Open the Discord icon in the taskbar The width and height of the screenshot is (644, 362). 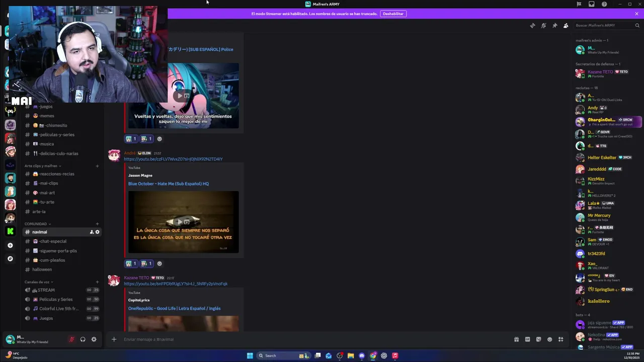[362, 355]
